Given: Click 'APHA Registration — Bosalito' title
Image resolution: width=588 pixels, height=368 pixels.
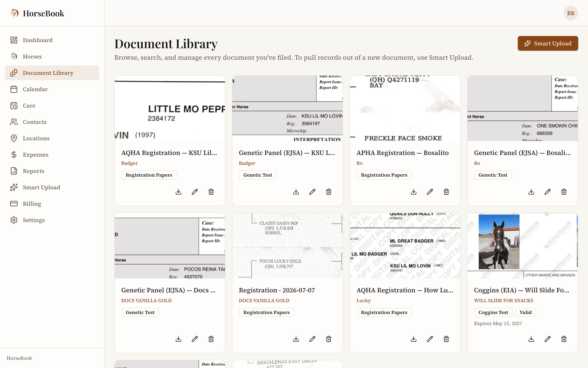Looking at the screenshot, I should pyautogui.click(x=402, y=153).
